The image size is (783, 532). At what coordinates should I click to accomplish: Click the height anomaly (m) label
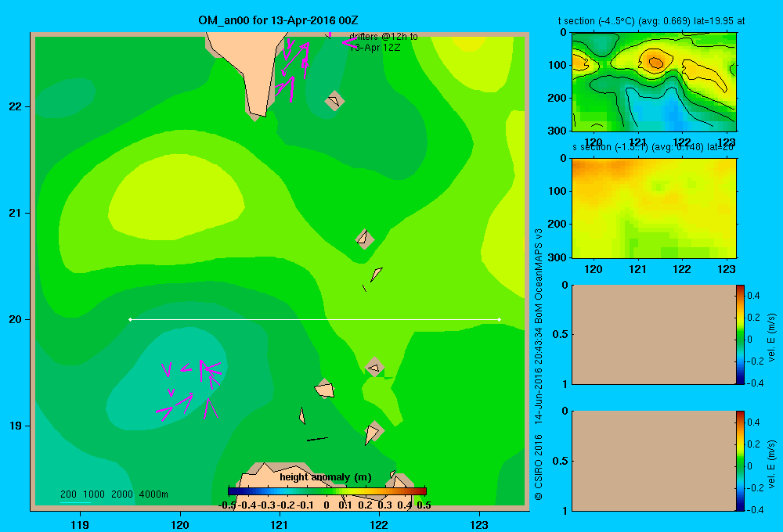point(326,477)
